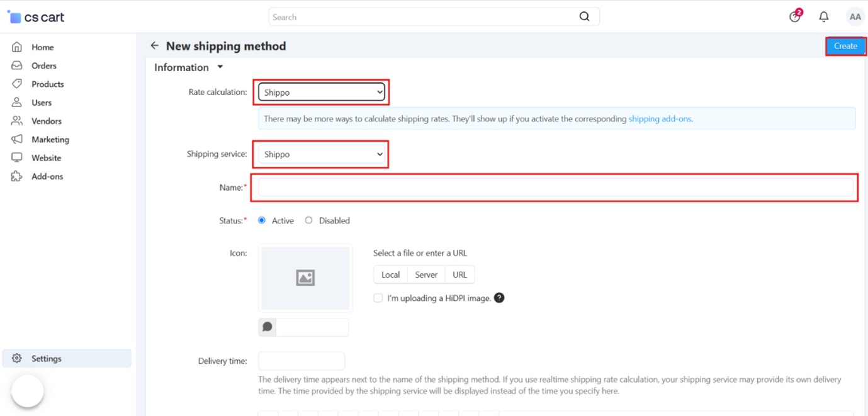Click the blue Create button

point(845,46)
